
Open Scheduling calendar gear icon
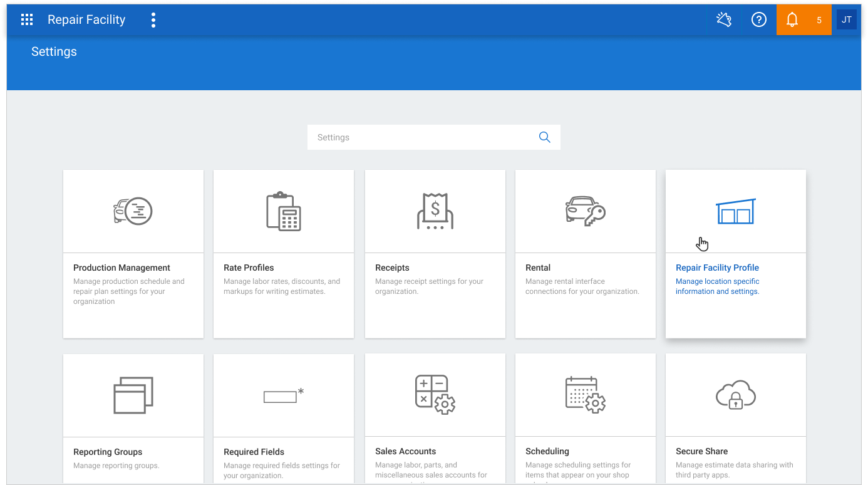[586, 395]
